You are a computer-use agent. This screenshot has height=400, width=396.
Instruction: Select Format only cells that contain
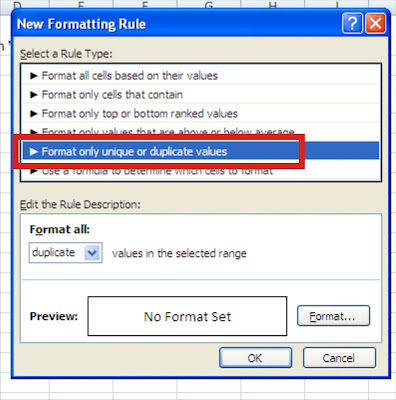pyautogui.click(x=201, y=95)
